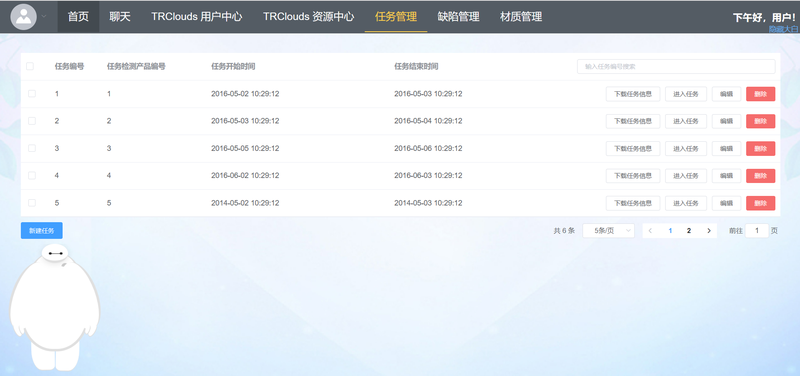Click 下载任务信息 for task 1
This screenshot has width=800, height=376.
pos(633,94)
